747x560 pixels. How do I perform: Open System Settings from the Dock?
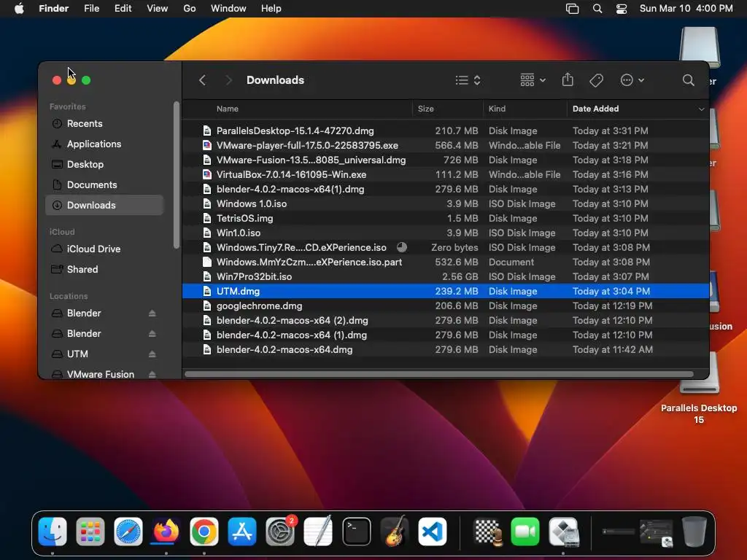280,532
